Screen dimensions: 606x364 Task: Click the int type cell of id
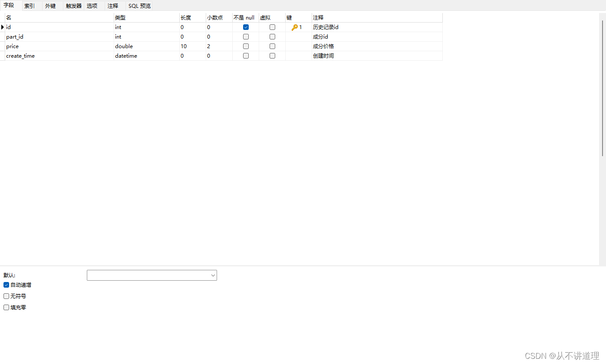pyautogui.click(x=147, y=27)
